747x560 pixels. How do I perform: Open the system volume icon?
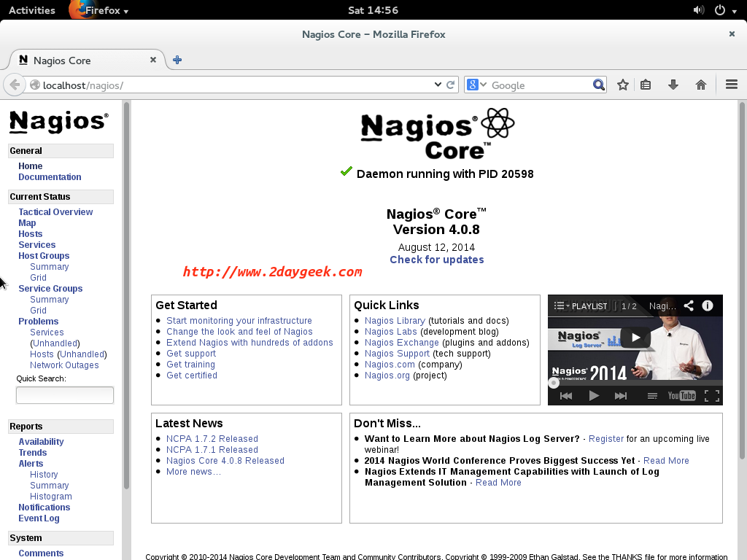tap(698, 10)
